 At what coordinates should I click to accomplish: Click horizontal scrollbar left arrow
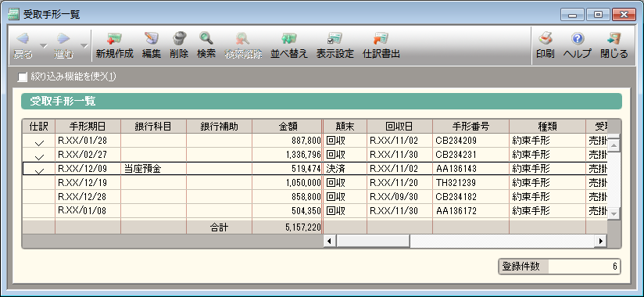tap(329, 241)
